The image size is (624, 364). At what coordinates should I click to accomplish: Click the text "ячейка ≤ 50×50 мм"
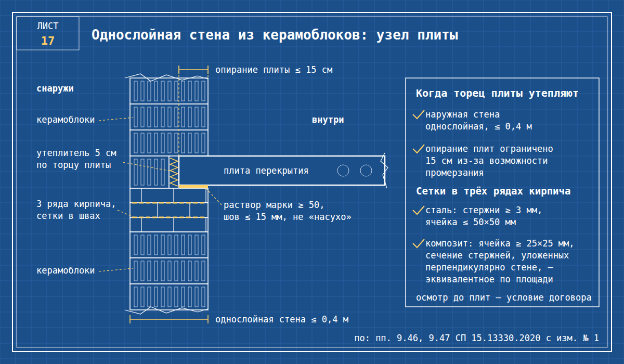tap(471, 222)
